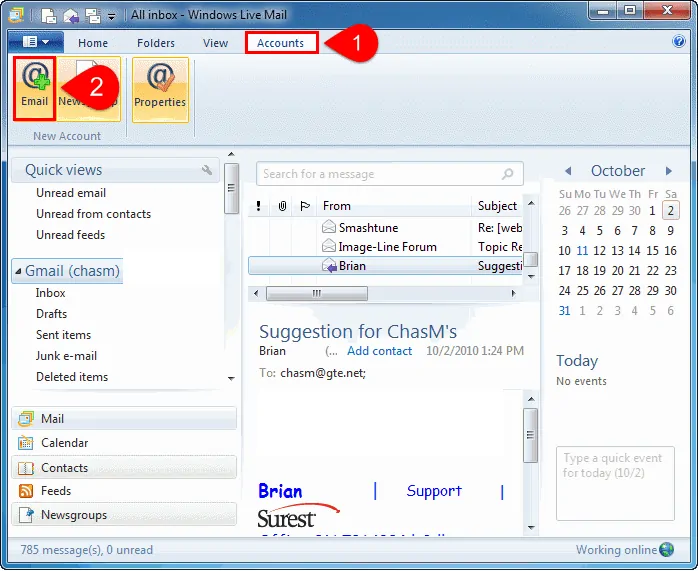
Task: Click the message list horizontal scrollbar thumb
Action: [x=316, y=293]
